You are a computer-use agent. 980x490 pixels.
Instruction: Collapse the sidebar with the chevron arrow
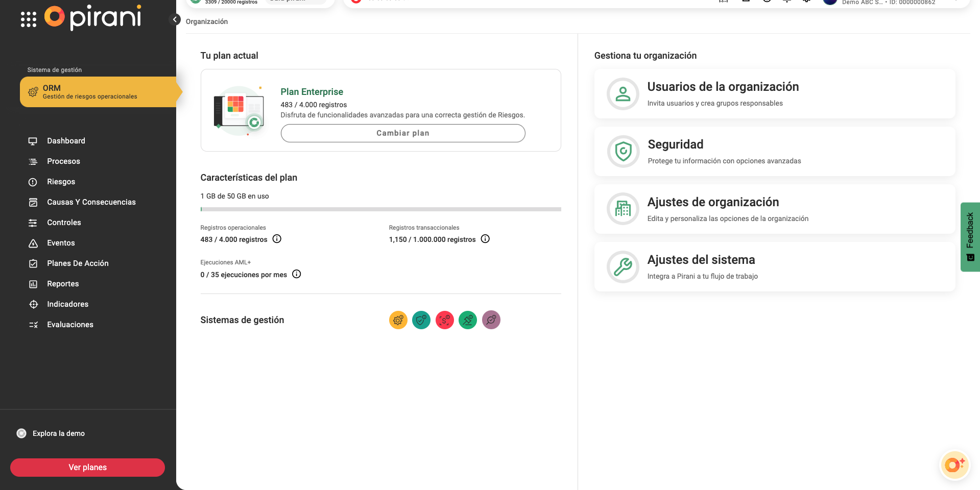175,19
